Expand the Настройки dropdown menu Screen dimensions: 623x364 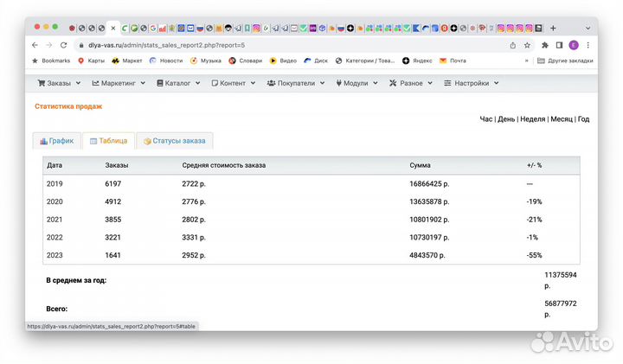coord(477,84)
